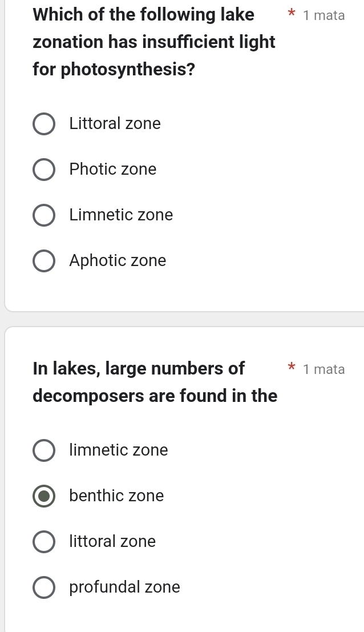
Task: Pick limnetic zone in the second question
Action: (x=44, y=450)
